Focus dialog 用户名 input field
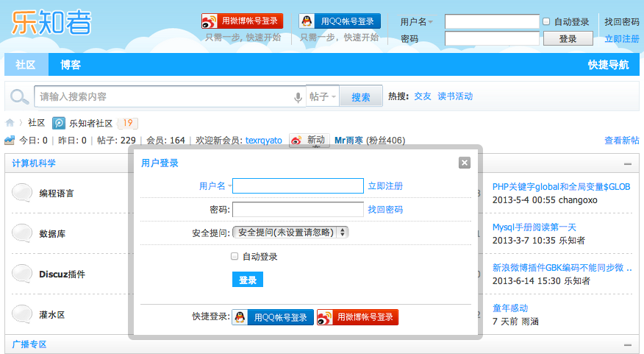Image resolution: width=644 pixels, height=354 pixels. 298,186
